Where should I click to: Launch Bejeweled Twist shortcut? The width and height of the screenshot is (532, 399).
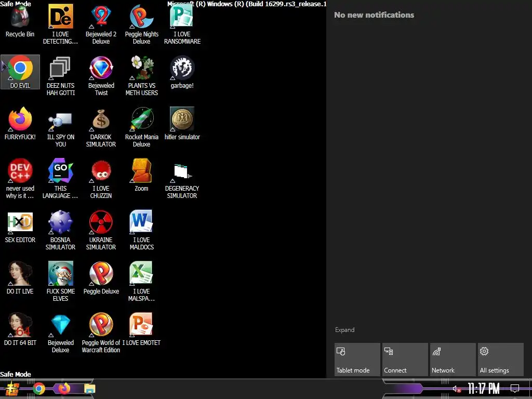click(101, 76)
